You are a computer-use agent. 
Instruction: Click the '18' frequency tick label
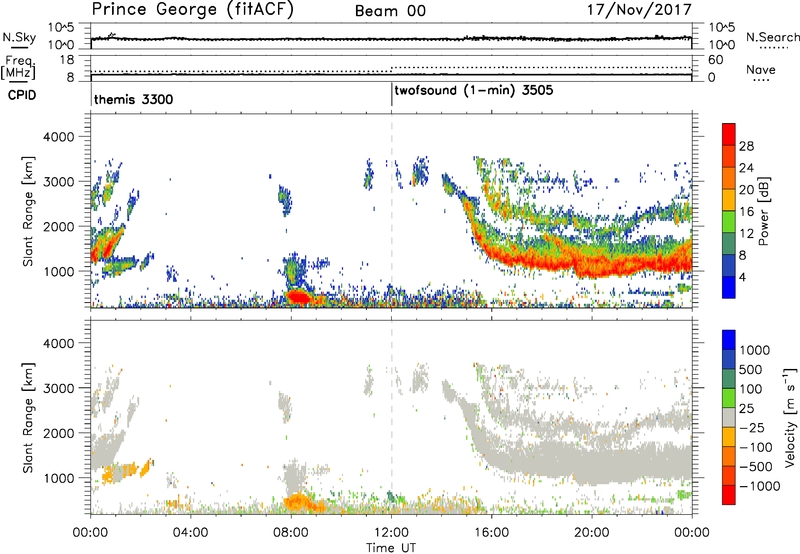[67, 60]
